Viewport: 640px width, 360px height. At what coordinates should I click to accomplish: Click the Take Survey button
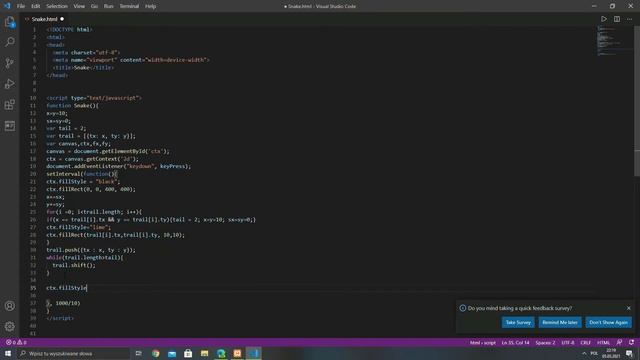point(518,322)
